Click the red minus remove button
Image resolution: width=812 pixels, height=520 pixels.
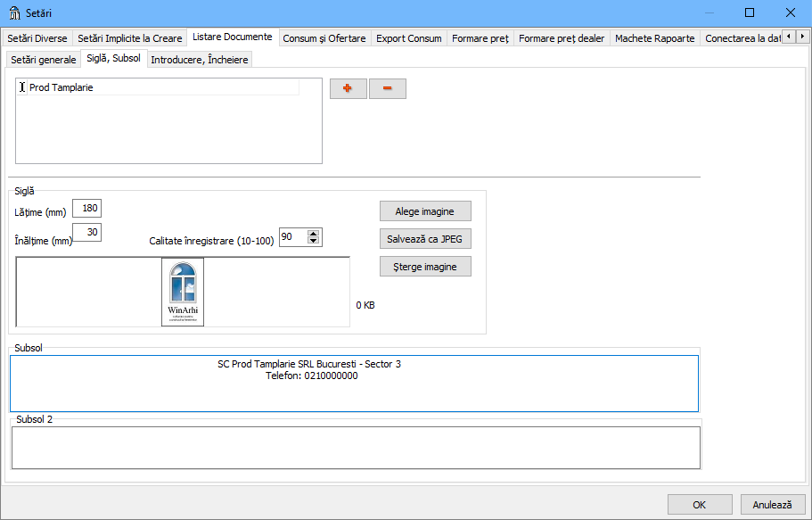click(387, 89)
